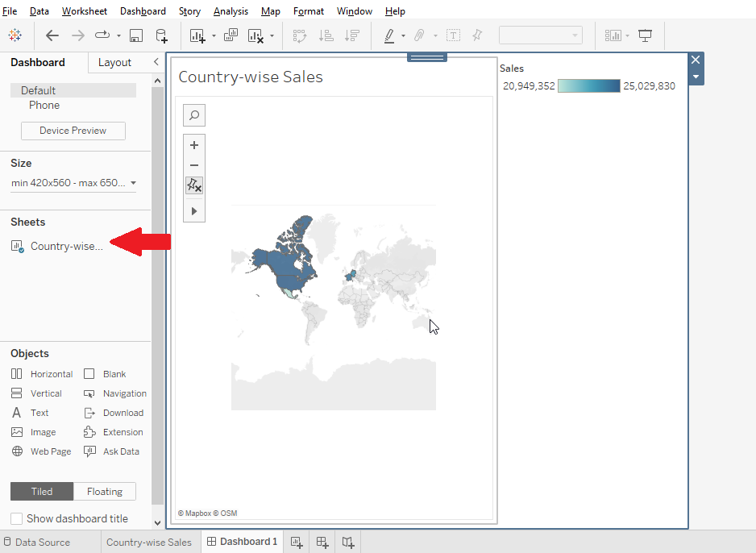Switch to the Country-wise Sales sheet tab
The width and height of the screenshot is (756, 553).
coord(149,543)
